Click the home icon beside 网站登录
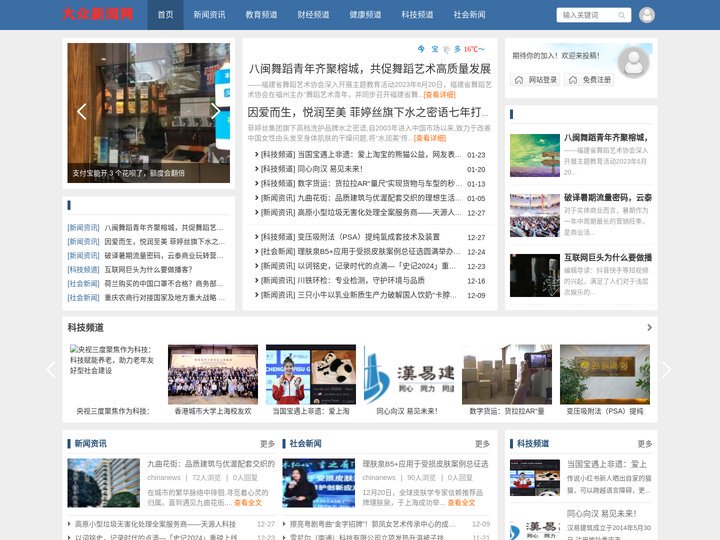This screenshot has height=540, width=720. [x=519, y=80]
